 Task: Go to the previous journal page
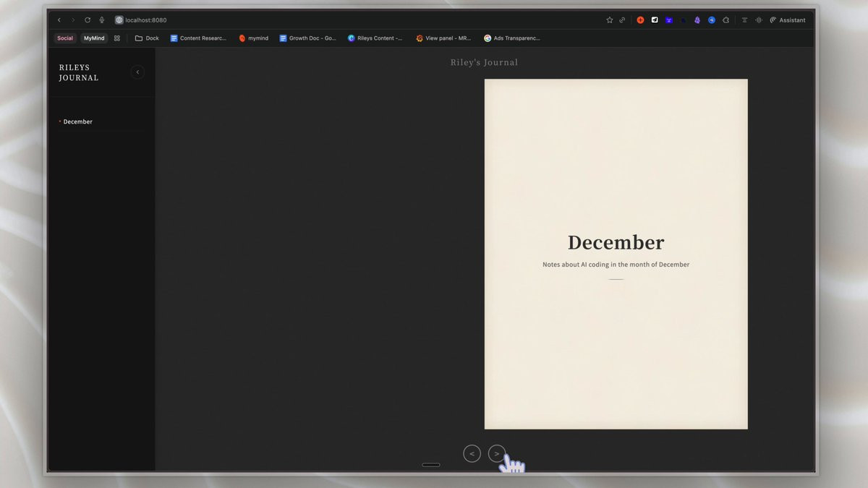[x=472, y=453]
